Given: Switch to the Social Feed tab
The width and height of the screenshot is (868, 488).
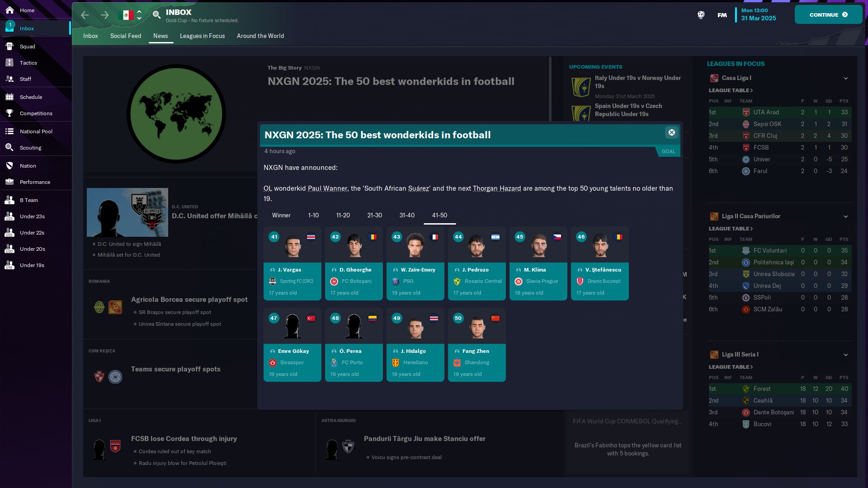Looking at the screenshot, I should click(x=126, y=36).
